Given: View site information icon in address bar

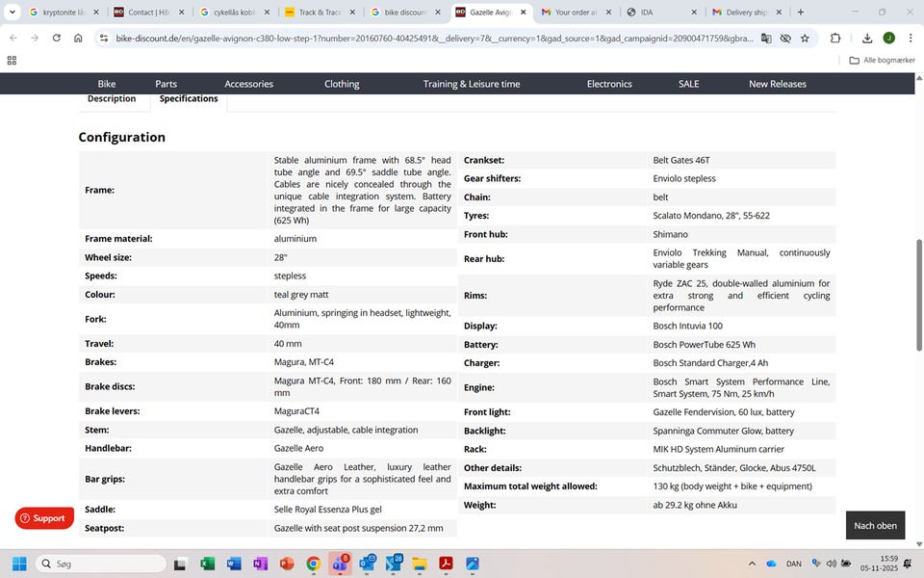Looking at the screenshot, I should click(104, 38).
